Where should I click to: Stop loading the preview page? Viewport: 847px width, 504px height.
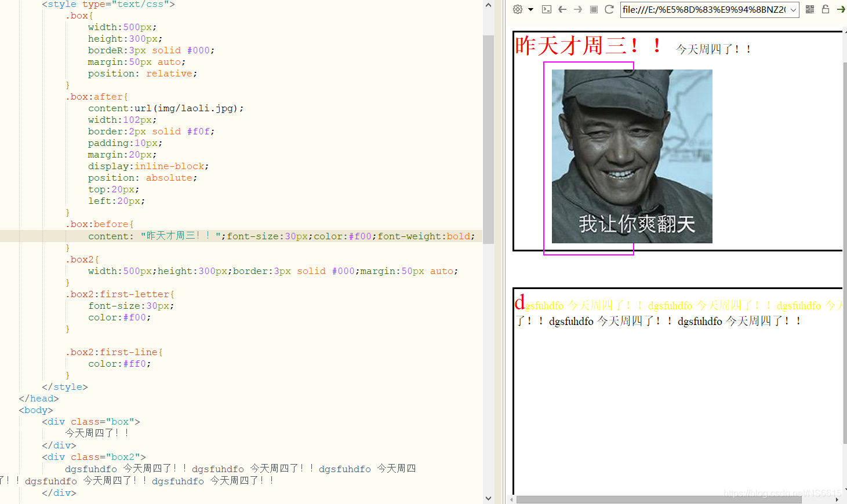tap(594, 9)
